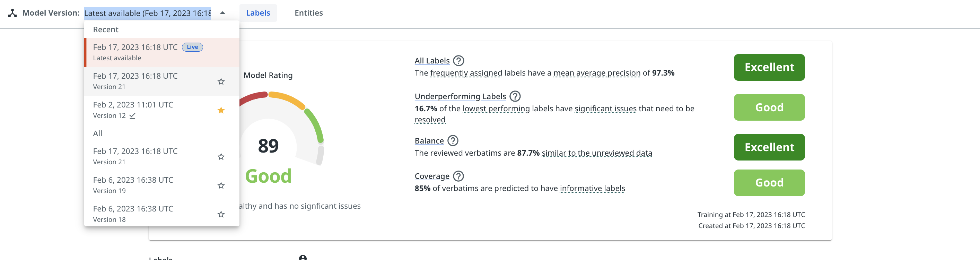Click the Underperforming Labels question mark icon
Image resolution: width=980 pixels, height=260 pixels.
click(516, 97)
